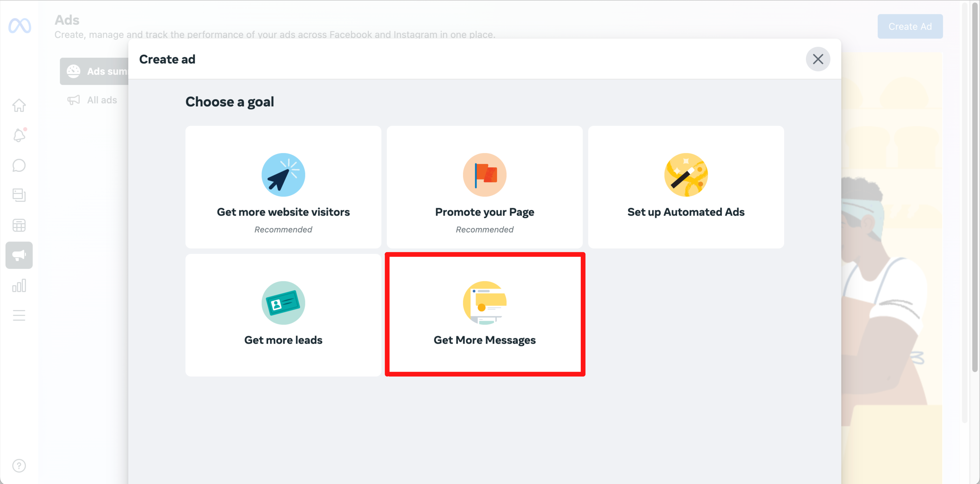Choose Set up Automated Ads goal
Image resolution: width=980 pixels, height=484 pixels.
686,187
